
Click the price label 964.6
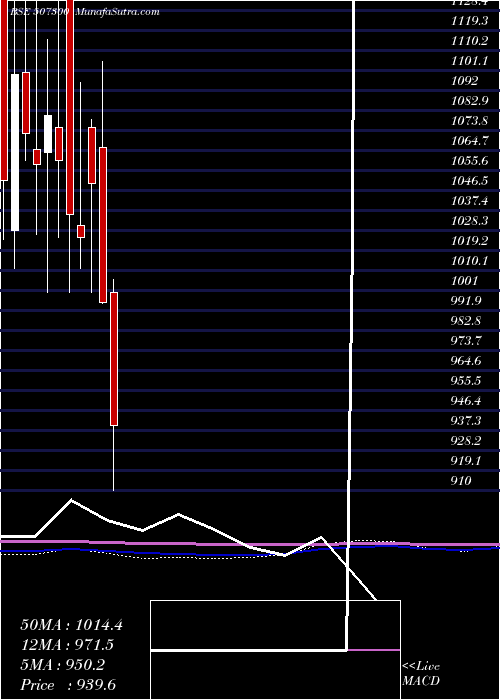click(466, 361)
